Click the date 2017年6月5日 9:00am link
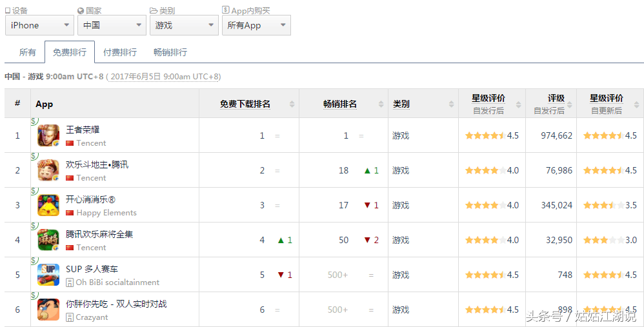The width and height of the screenshot is (644, 327). click(x=165, y=77)
